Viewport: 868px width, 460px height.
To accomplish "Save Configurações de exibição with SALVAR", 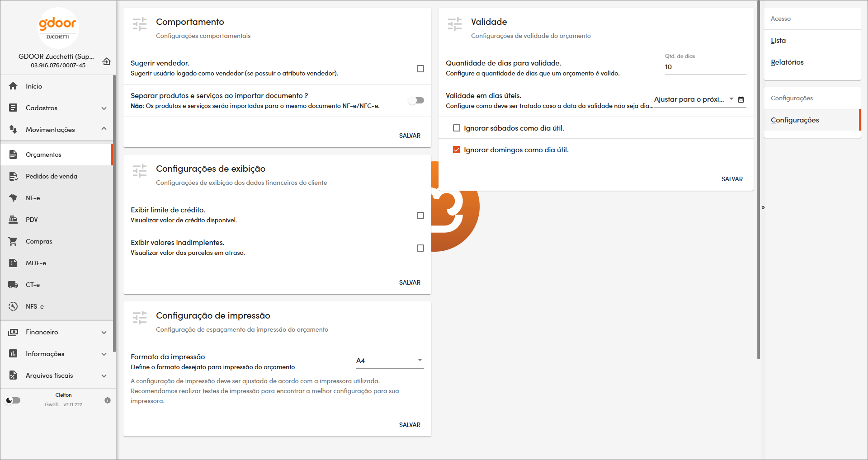I will (x=410, y=282).
